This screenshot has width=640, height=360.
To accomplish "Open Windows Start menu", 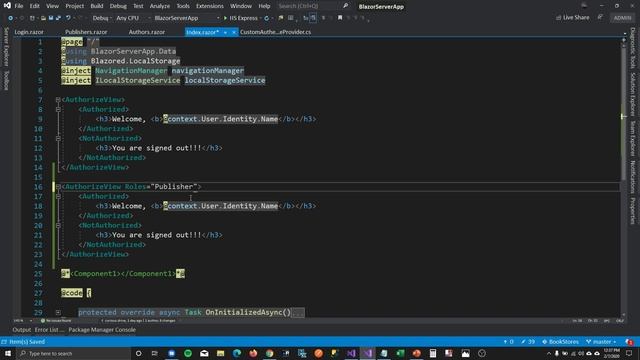I will [8, 353].
